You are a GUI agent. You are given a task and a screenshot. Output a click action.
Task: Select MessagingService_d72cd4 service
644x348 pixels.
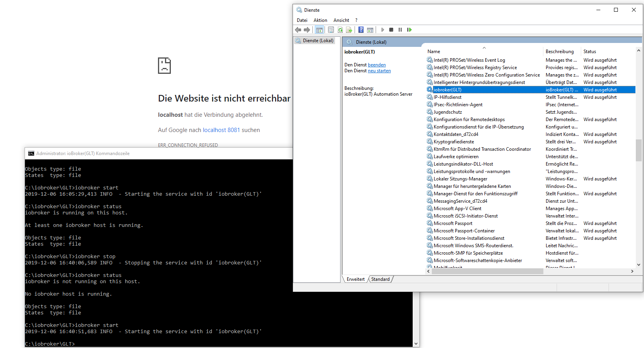click(x=460, y=201)
